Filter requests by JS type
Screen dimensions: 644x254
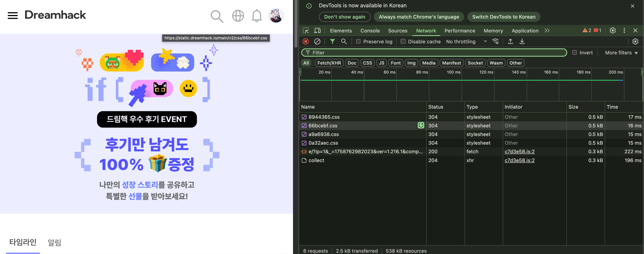coord(381,63)
